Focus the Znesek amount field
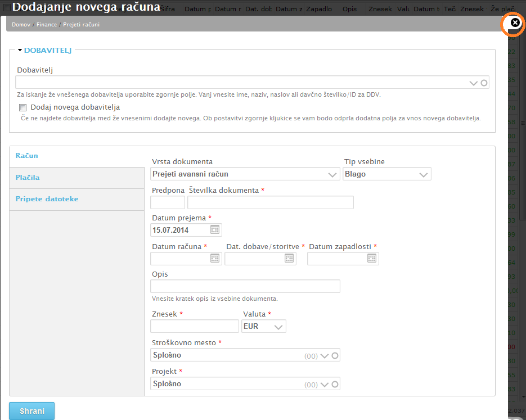The image size is (526, 420). tap(195, 326)
